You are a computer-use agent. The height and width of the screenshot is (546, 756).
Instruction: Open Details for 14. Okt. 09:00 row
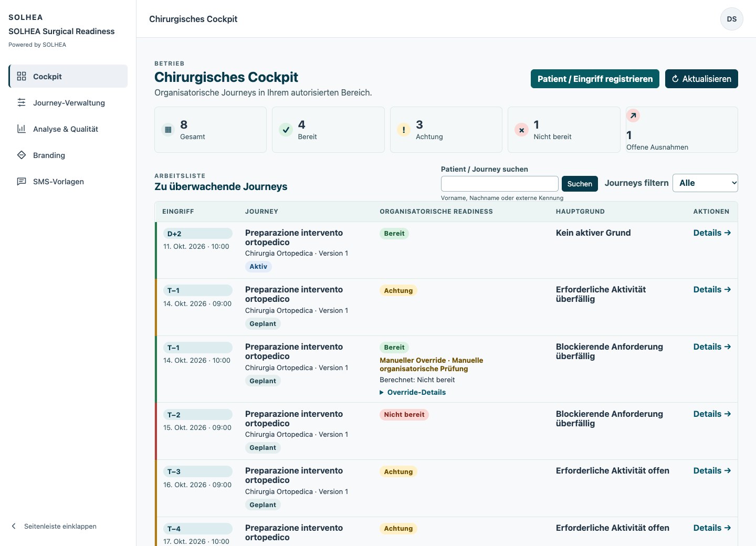712,289
